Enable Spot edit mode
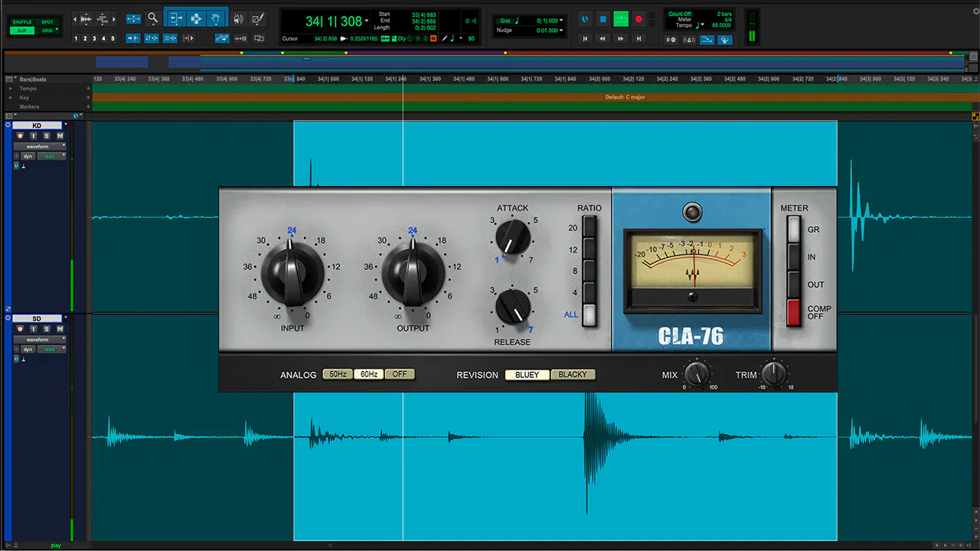The image size is (980, 551). point(47,21)
